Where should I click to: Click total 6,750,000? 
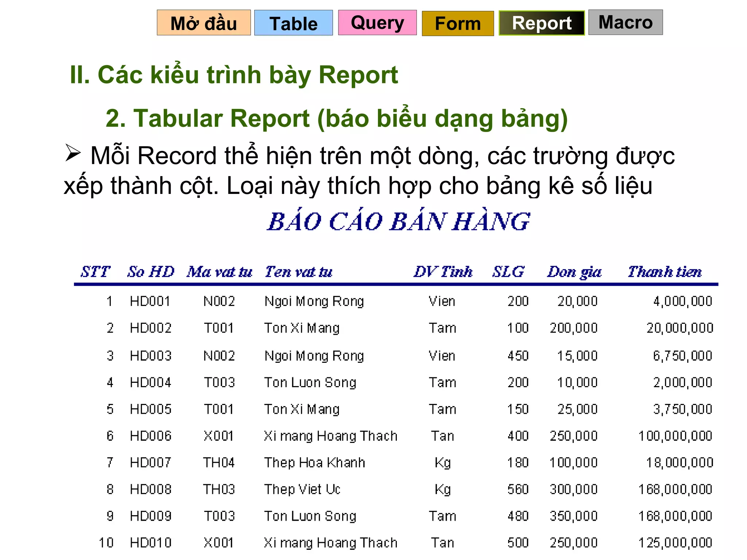coord(682,356)
